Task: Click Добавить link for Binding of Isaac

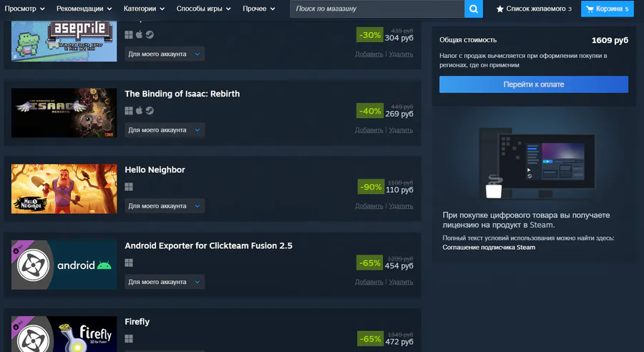Action: click(369, 129)
